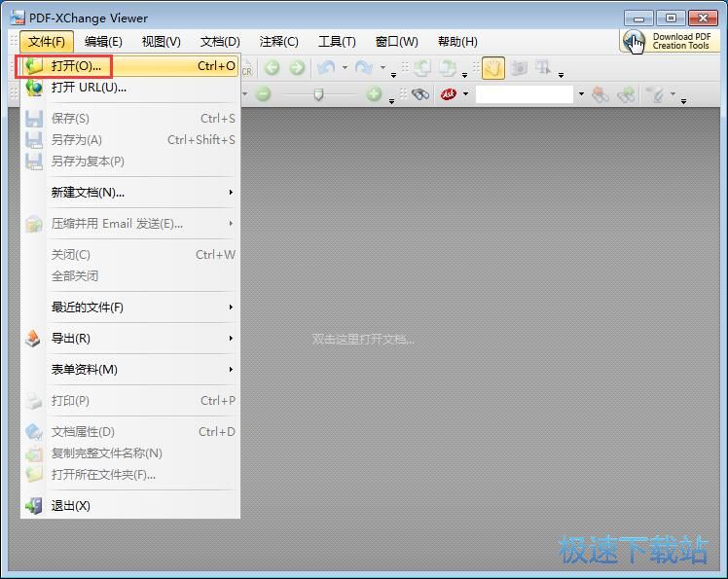728x579 pixels.
Task: Click the OCR page icon in toolbar
Action: click(246, 69)
